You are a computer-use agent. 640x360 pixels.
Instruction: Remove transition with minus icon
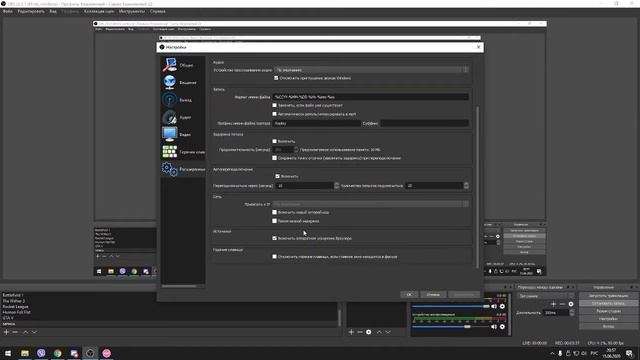(x=562, y=304)
